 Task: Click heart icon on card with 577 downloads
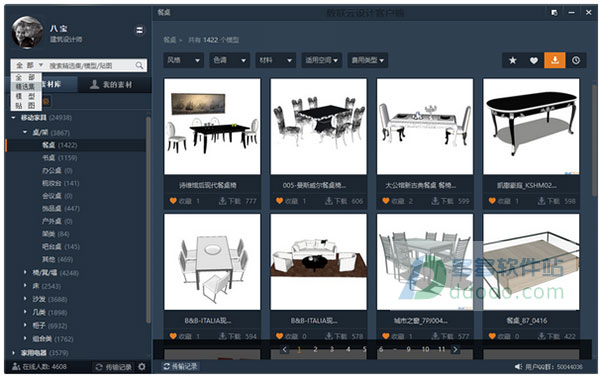[x=386, y=336]
